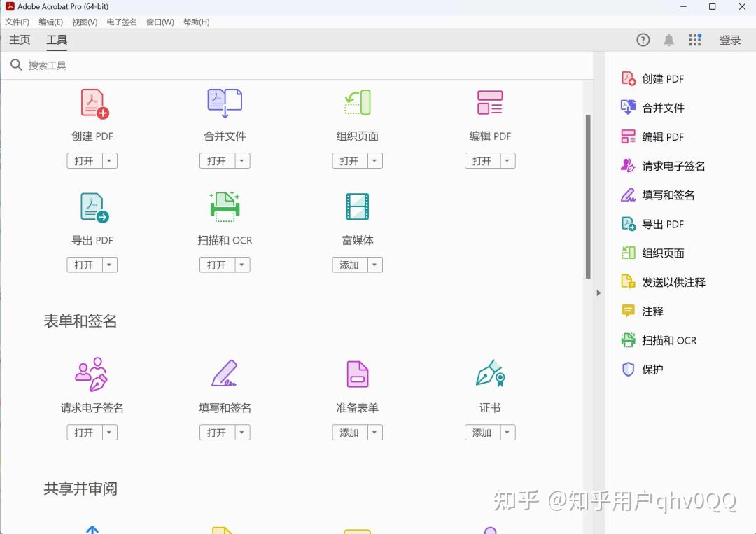The image size is (756, 534).
Task: Click the vertical scrollbar of tools list
Action: pos(588,197)
